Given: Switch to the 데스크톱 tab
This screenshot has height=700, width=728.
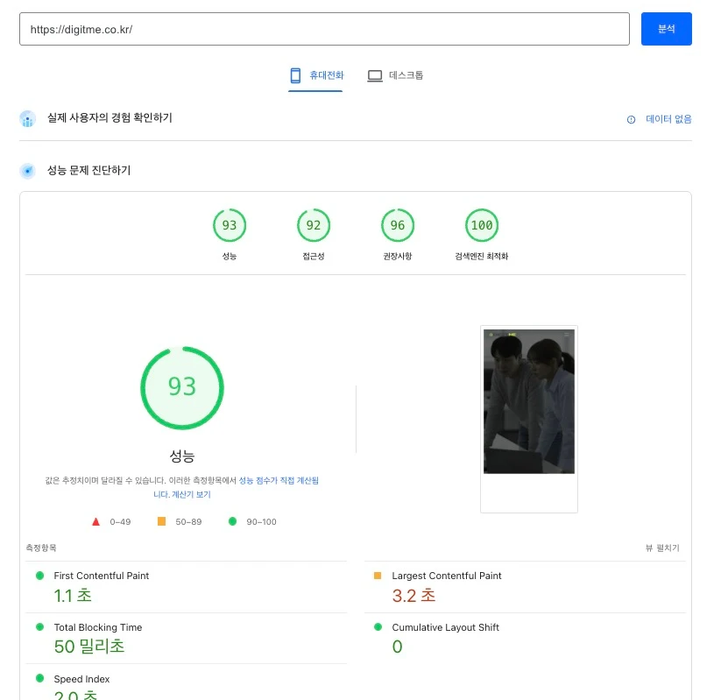Looking at the screenshot, I should pos(399,75).
